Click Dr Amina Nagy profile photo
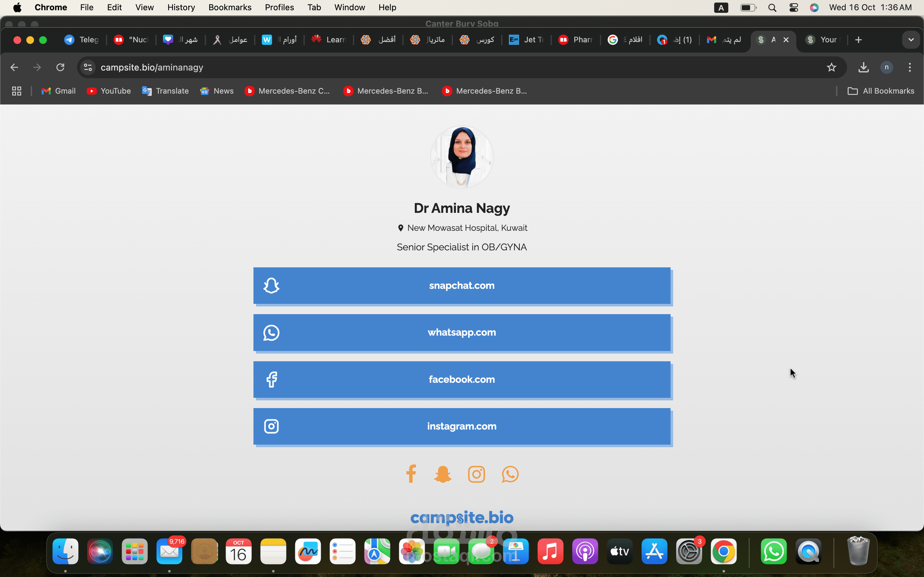Image resolution: width=924 pixels, height=577 pixels. 462,157
